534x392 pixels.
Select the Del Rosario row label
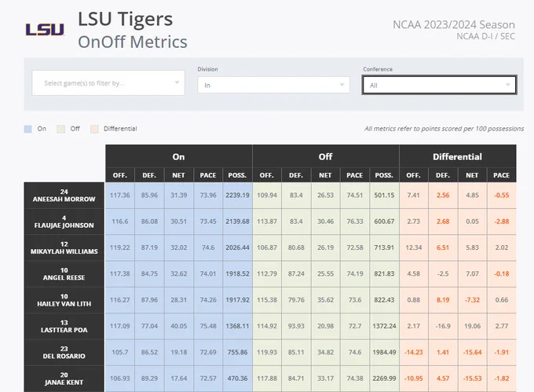[x=64, y=353]
